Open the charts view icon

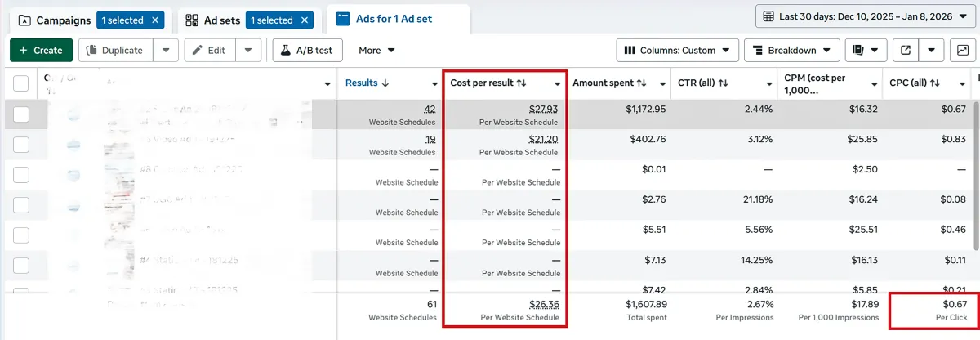pos(964,51)
